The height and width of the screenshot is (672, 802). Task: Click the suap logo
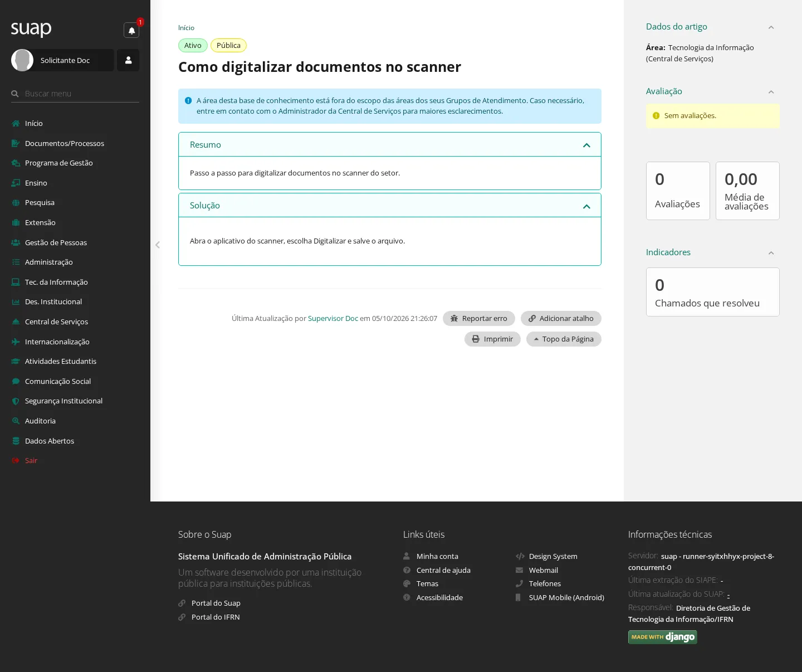(31, 28)
